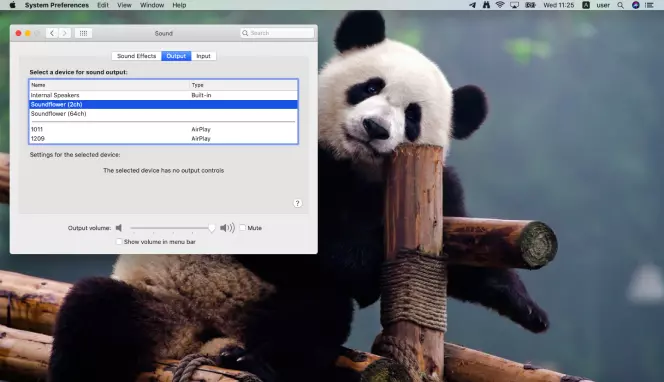Open the View menu
The width and height of the screenshot is (664, 382).
tap(124, 5)
